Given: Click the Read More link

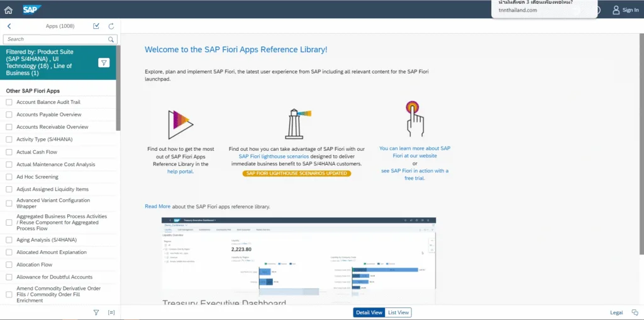Looking at the screenshot, I should pos(157,206).
